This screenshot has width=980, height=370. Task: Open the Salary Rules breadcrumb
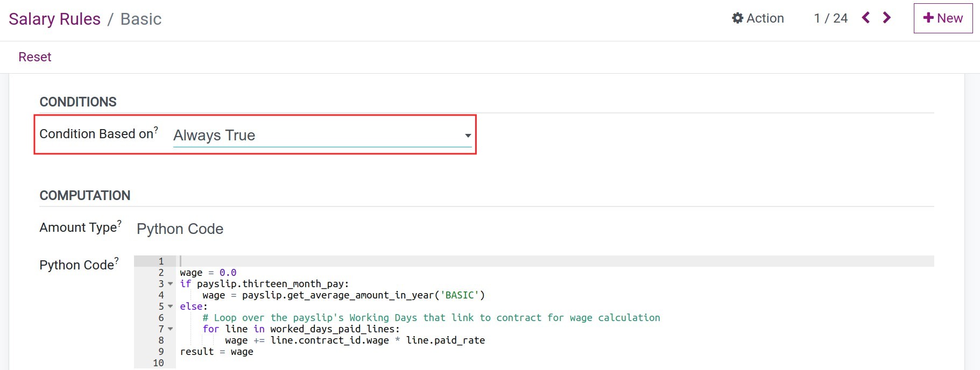[x=54, y=19]
